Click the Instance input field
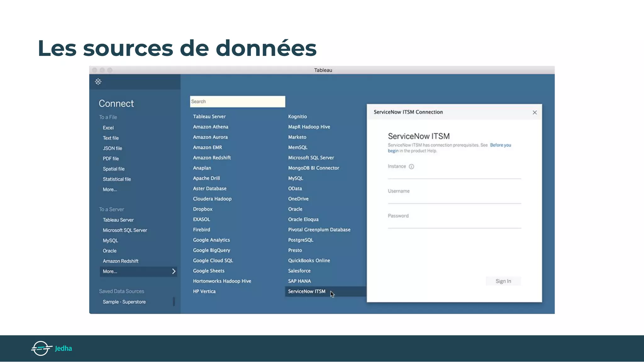This screenshot has height=362, width=644. [454, 175]
